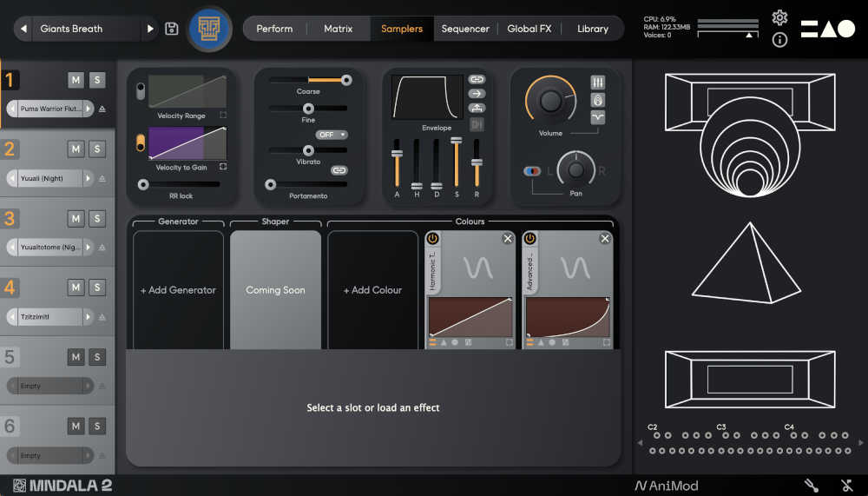Click the + Add Colour button
The image size is (868, 496).
[372, 290]
